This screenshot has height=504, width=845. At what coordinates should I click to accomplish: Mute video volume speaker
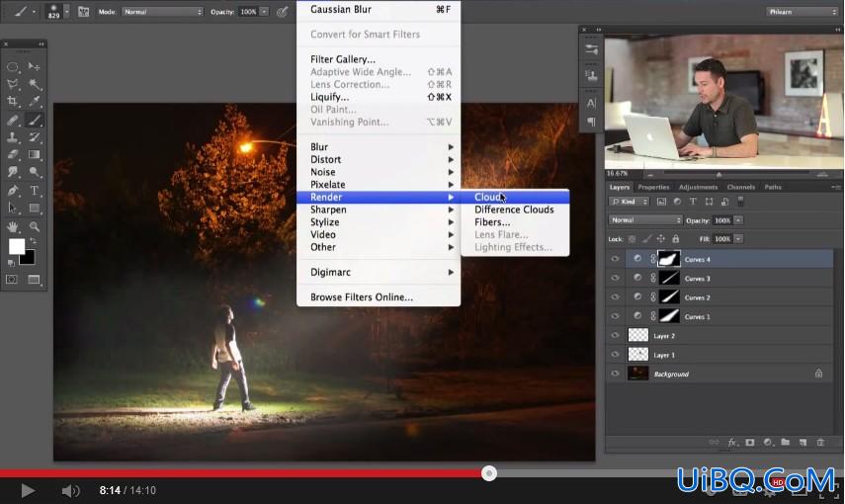tap(70, 490)
